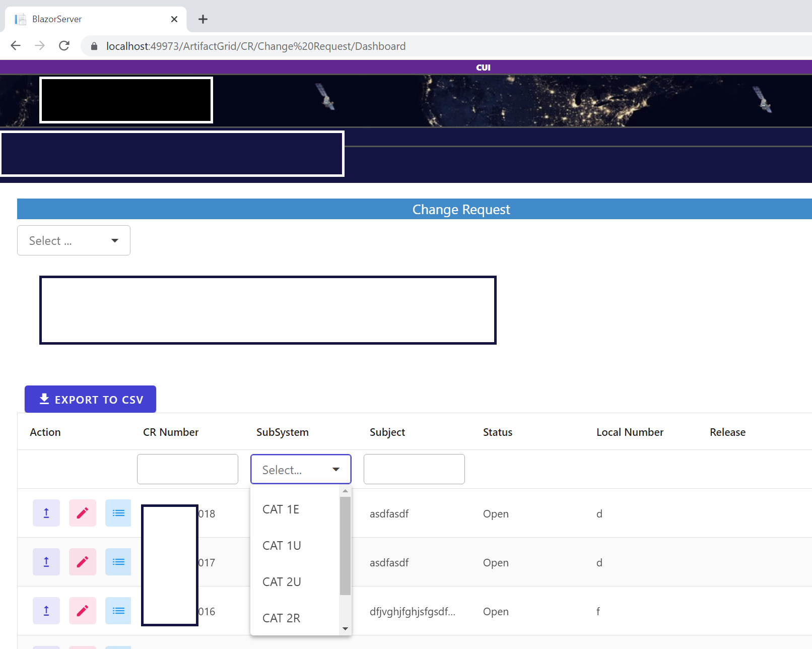Click the edit pencil for CR 018

82,512
